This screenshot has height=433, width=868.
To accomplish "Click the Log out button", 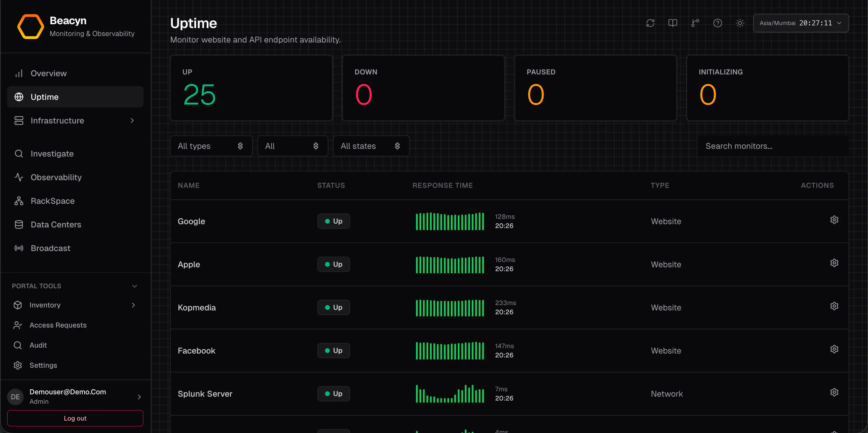I will point(75,418).
